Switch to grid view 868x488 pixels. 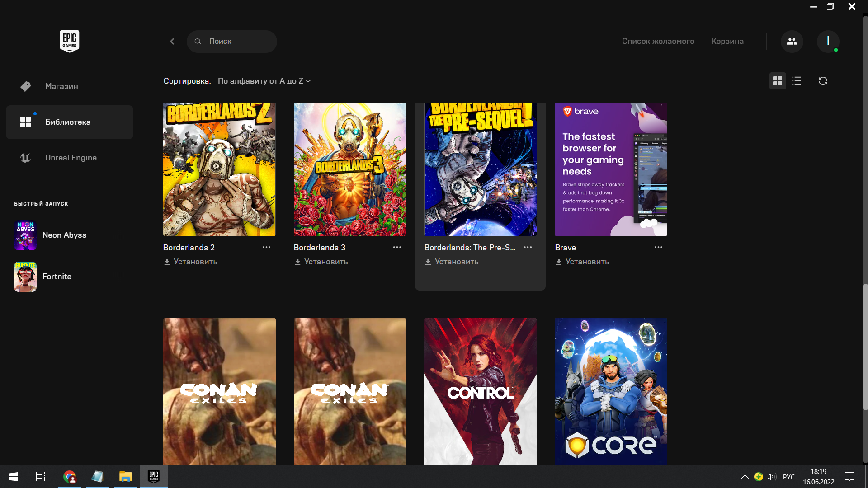(778, 81)
